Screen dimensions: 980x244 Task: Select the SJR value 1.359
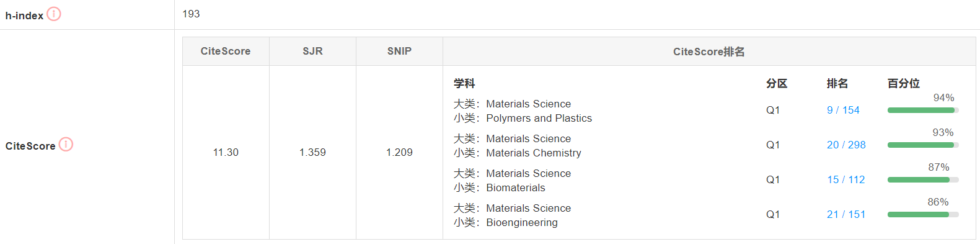[312, 152]
